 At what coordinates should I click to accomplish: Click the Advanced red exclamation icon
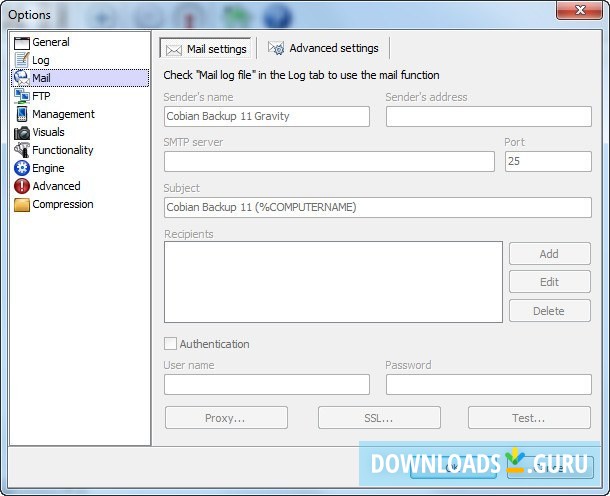(x=22, y=186)
